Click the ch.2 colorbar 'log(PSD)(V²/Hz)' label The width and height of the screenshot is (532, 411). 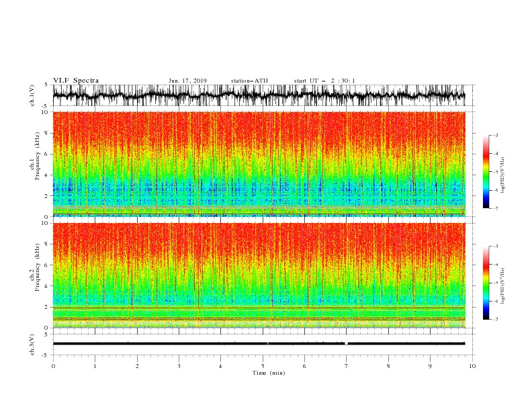click(503, 286)
